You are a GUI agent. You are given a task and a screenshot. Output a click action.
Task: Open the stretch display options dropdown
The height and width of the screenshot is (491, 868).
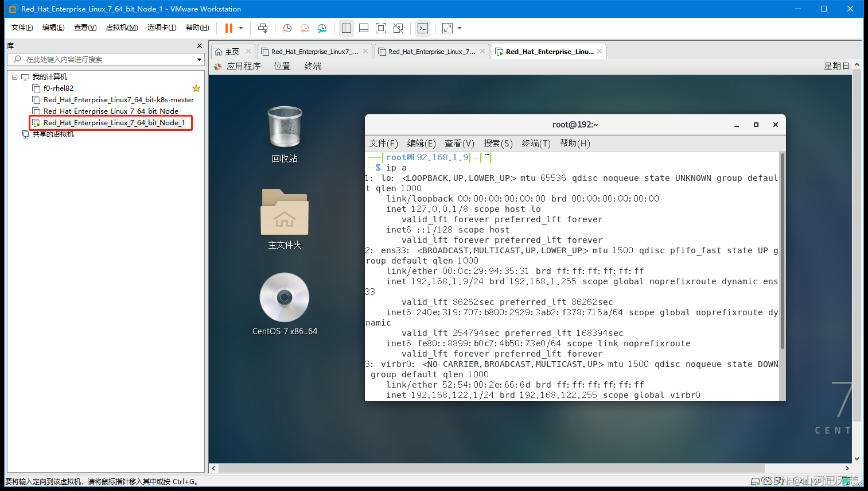point(460,28)
